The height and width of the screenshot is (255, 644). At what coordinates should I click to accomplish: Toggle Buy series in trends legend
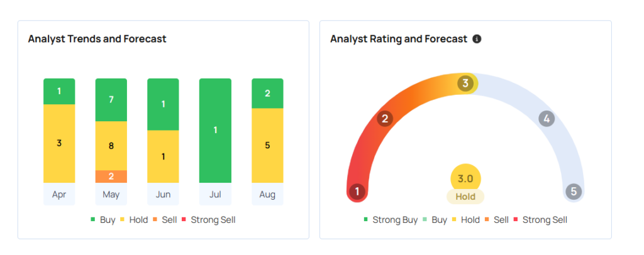point(103,220)
